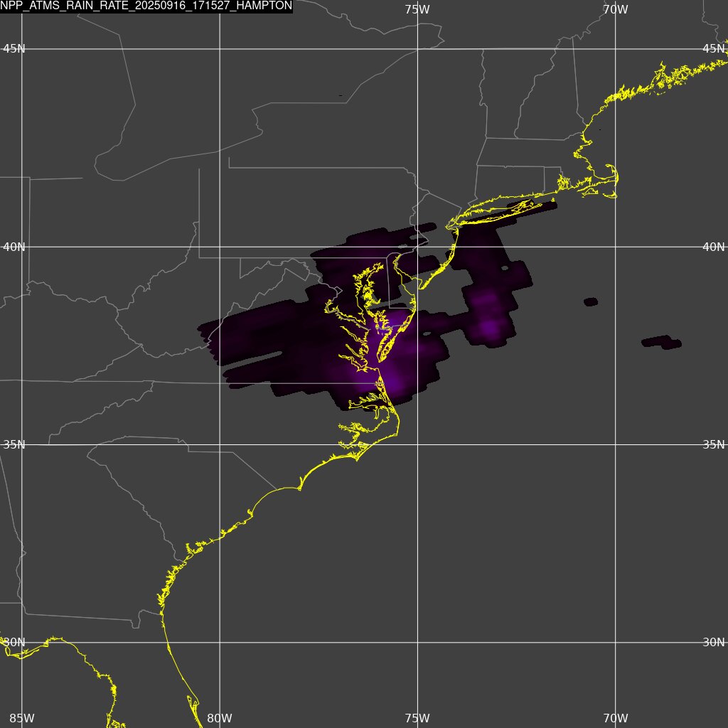Image resolution: width=728 pixels, height=728 pixels.
Task: Click the 35N label on the left edge
Action: click(14, 445)
